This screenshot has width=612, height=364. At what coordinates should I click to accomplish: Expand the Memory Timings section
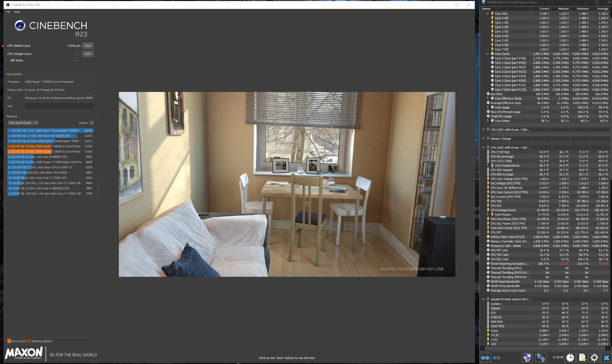click(x=483, y=138)
